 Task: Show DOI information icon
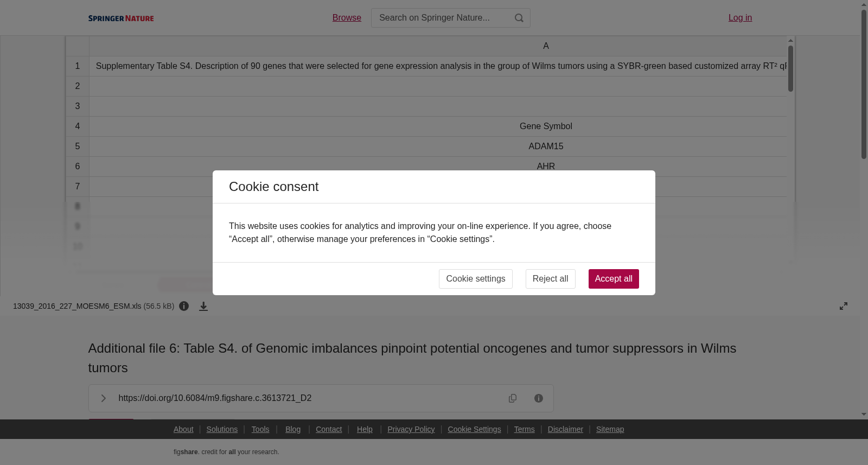tap(539, 398)
